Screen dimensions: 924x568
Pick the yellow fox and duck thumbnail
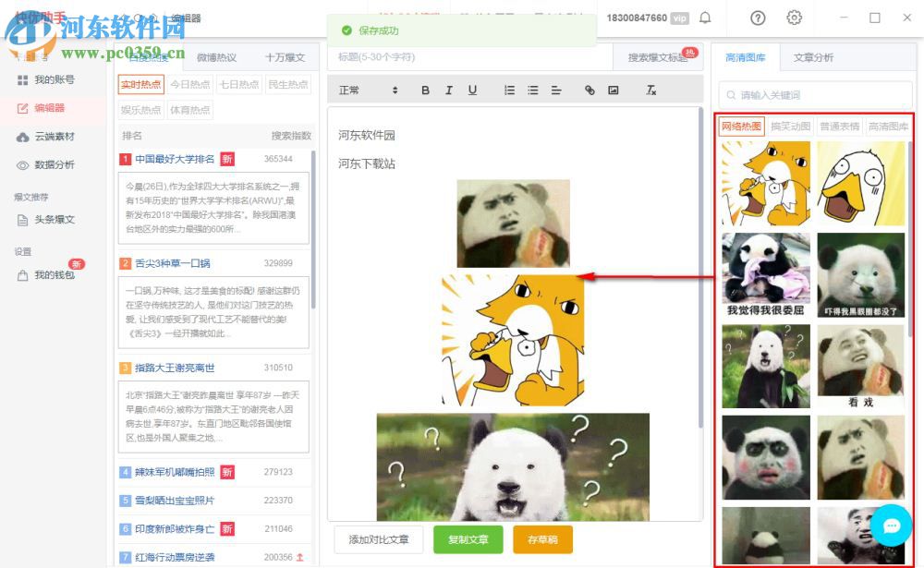click(766, 183)
